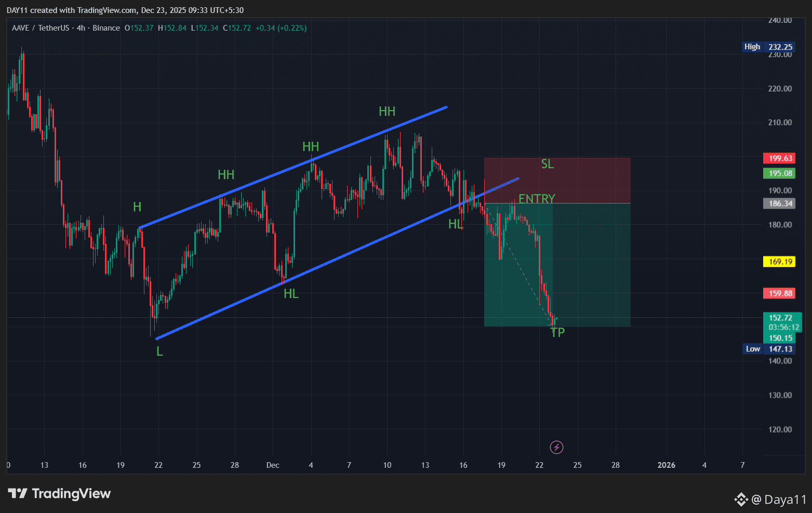Click the 2026 label on time axis
Screen dimensions: 812x513
[x=667, y=465]
